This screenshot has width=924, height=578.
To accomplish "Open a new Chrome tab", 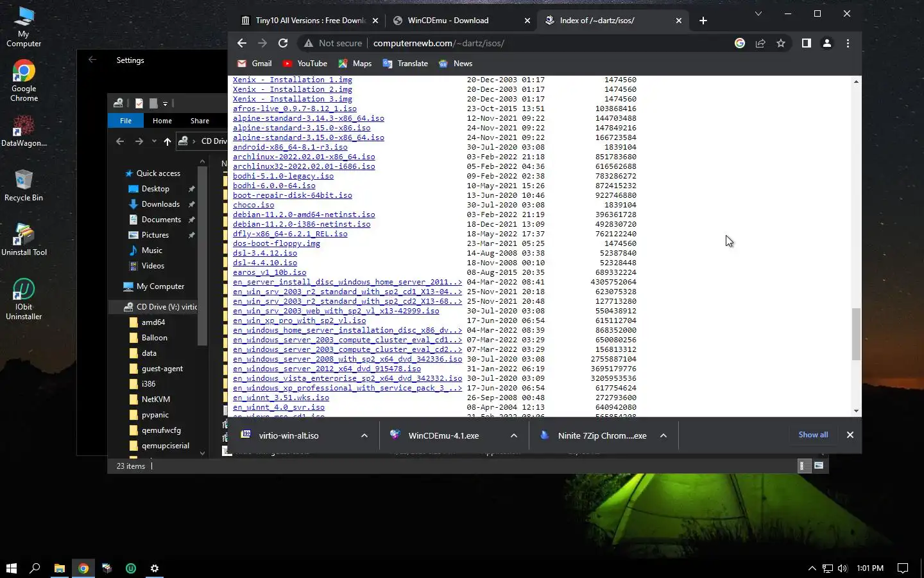I will click(703, 21).
